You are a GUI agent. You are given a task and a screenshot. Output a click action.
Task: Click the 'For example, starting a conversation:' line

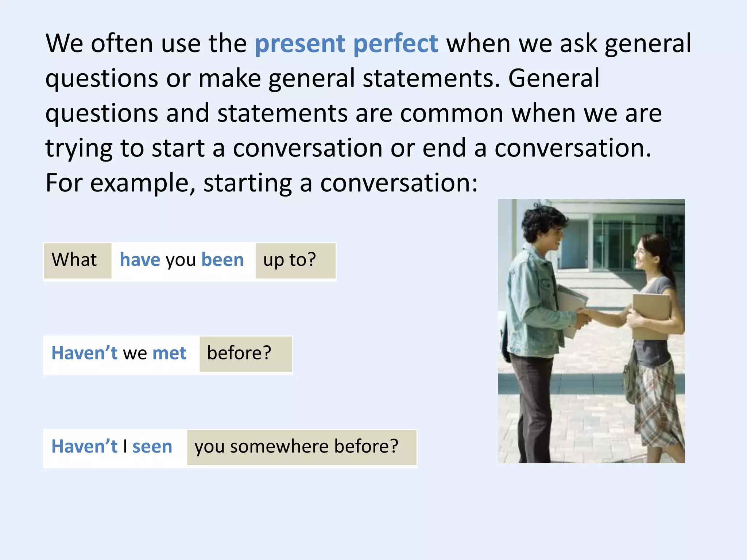(261, 183)
